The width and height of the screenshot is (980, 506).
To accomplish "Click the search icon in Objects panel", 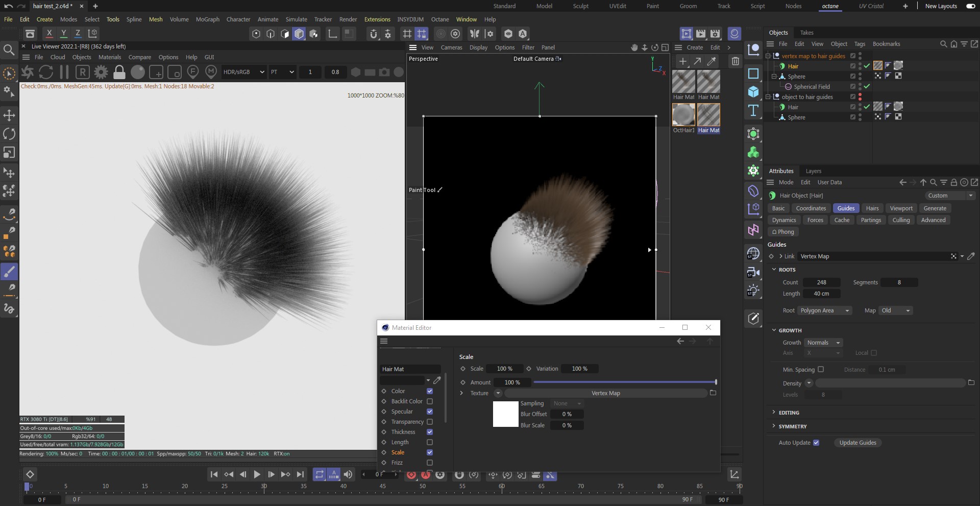I will tap(943, 44).
